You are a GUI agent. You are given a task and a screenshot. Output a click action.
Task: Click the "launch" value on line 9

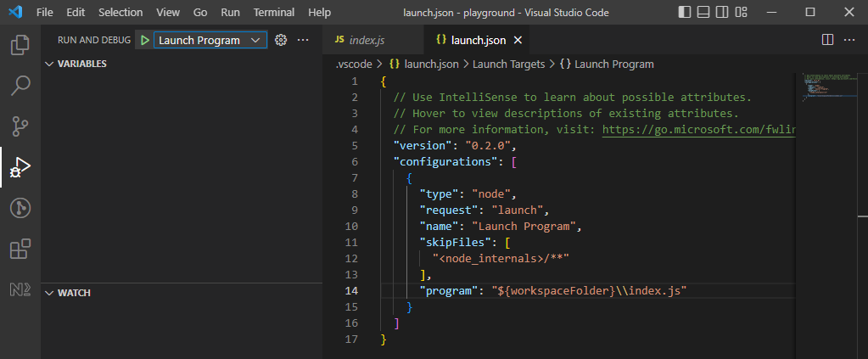coord(517,210)
